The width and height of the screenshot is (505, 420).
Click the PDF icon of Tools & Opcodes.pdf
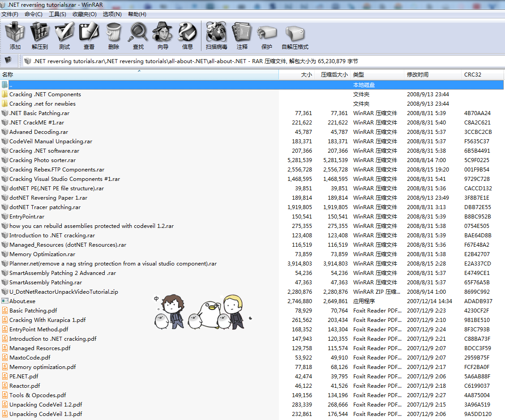(x=4, y=395)
